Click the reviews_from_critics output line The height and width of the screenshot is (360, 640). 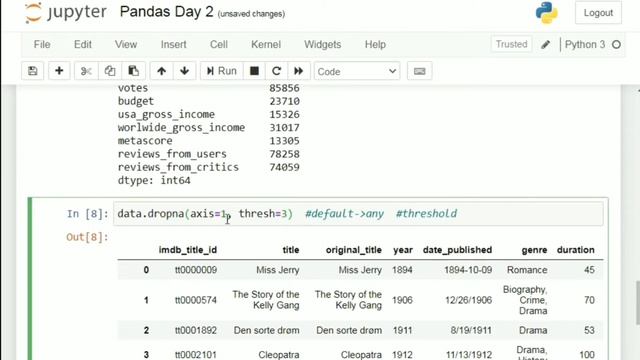coord(209,167)
